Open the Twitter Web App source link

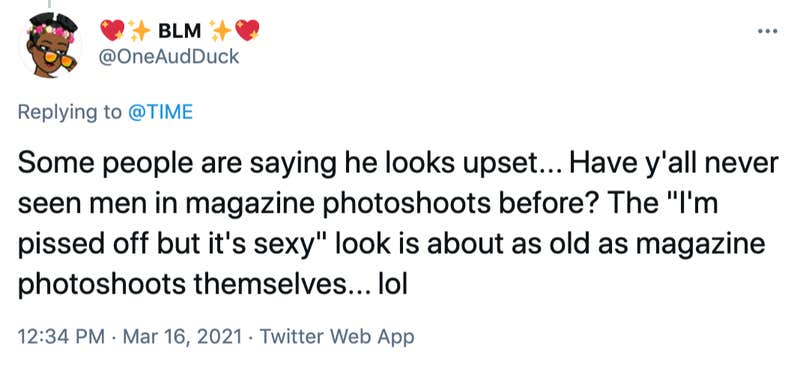[337, 337]
